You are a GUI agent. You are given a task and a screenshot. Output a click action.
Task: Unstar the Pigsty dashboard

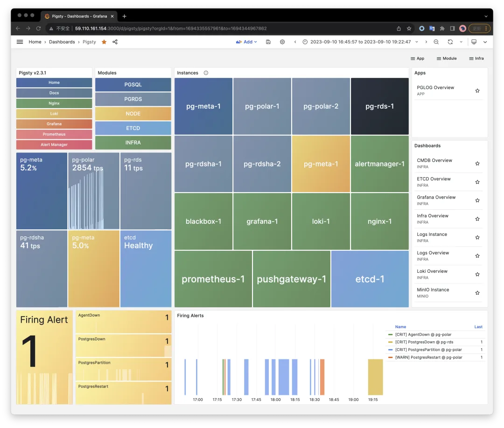[104, 42]
